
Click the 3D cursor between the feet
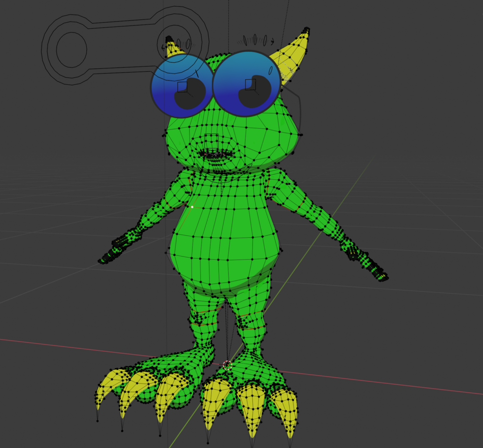[227, 365]
